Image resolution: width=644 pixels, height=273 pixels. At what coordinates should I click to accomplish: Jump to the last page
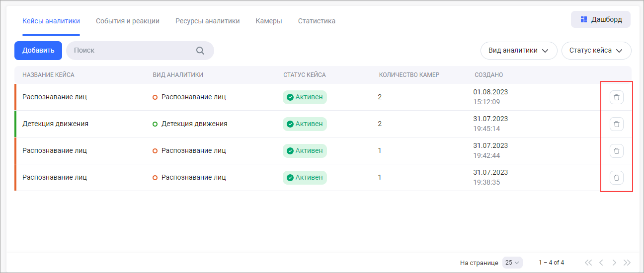pyautogui.click(x=627, y=263)
